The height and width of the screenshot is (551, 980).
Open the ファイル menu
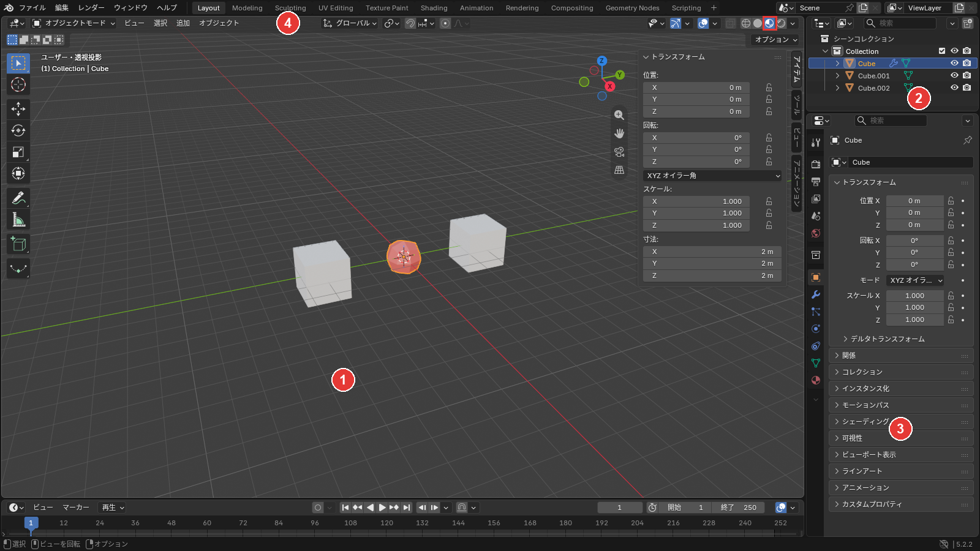[x=32, y=8]
